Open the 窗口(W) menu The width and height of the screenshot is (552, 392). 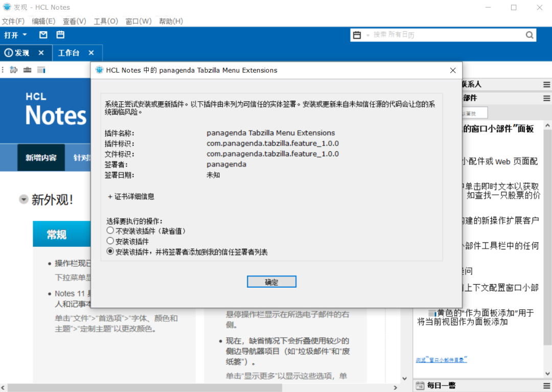139,21
